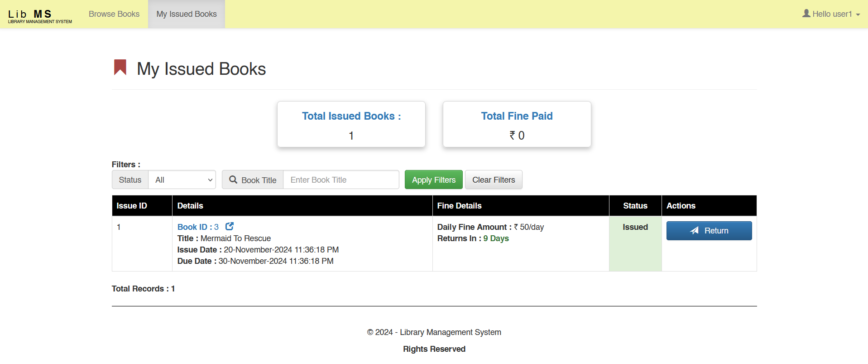
Task: Click the Total Records : 1 text
Action: coord(143,289)
